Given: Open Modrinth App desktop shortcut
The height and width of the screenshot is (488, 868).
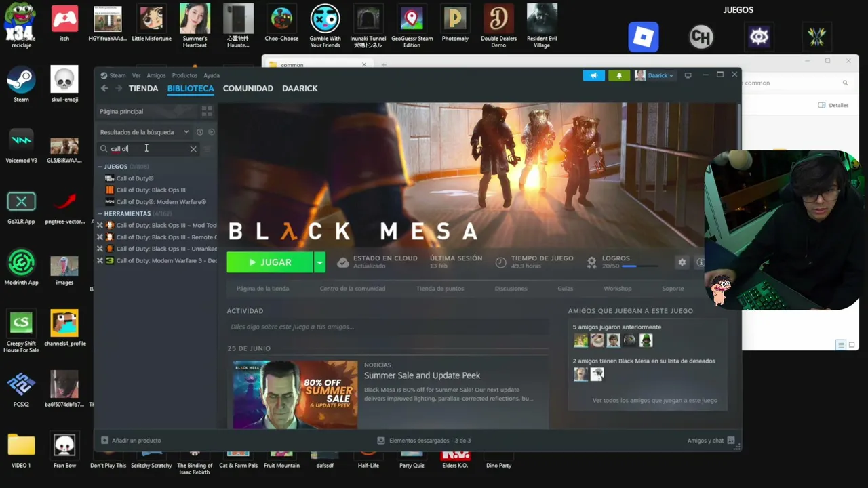Looking at the screenshot, I should coord(21,268).
